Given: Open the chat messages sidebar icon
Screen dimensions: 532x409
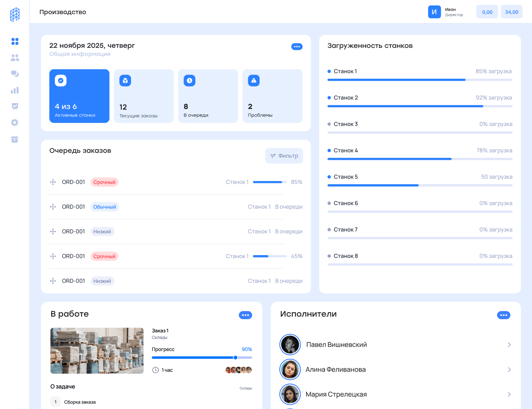Looking at the screenshot, I should click(x=15, y=74).
